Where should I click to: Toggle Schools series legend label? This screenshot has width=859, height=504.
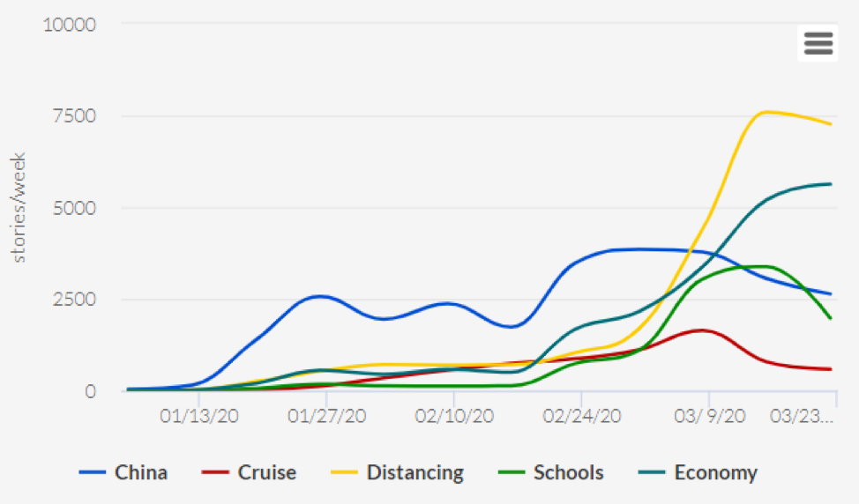click(568, 473)
